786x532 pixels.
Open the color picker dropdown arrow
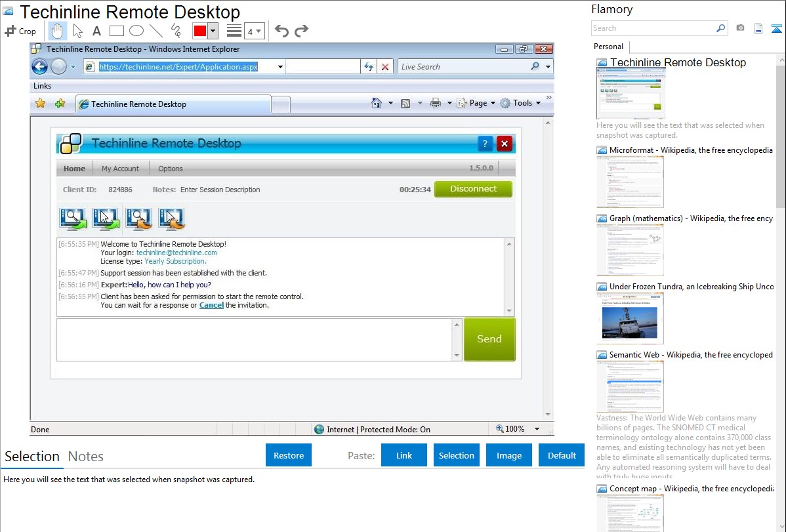click(213, 31)
